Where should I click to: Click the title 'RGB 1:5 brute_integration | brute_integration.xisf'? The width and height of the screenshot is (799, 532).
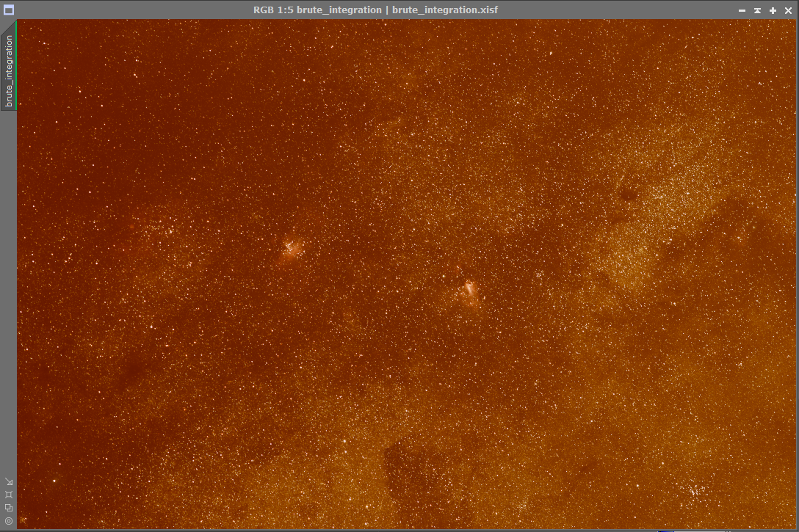375,10
